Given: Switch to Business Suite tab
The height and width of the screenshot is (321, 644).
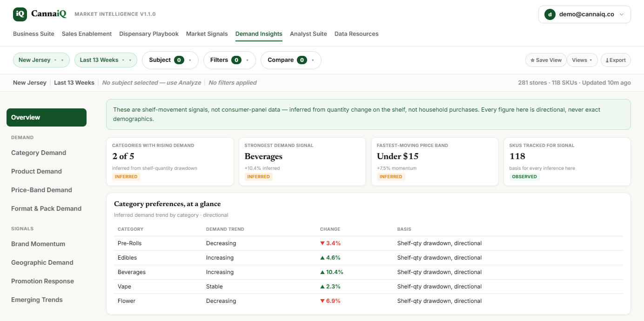Looking at the screenshot, I should 34,34.
